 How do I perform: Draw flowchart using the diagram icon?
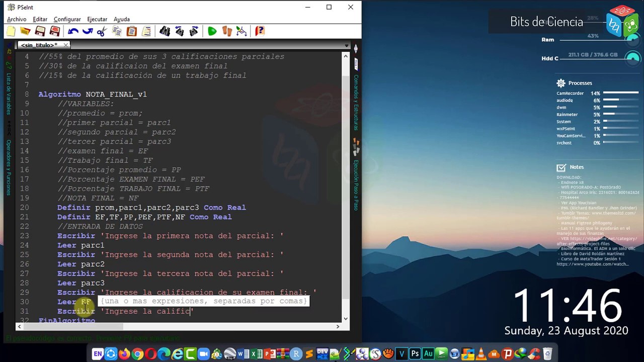(242, 31)
